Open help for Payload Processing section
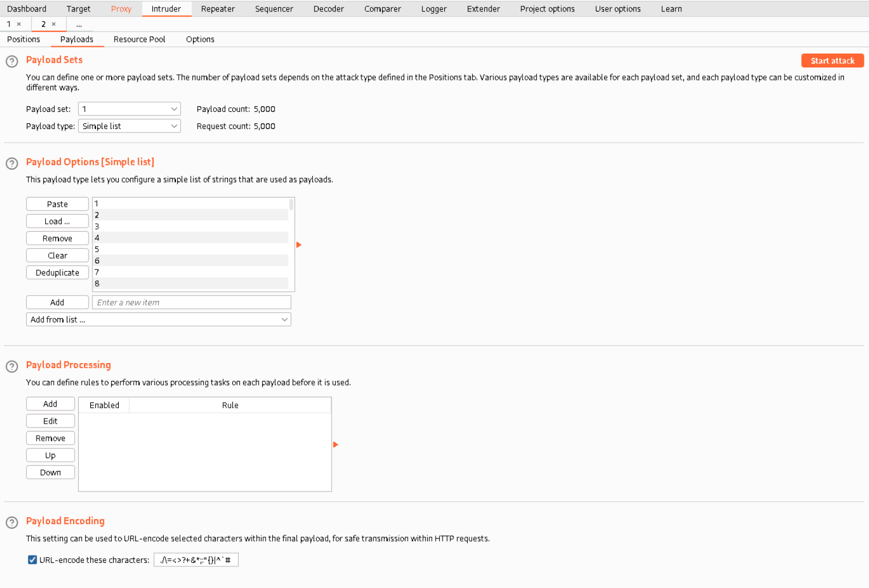 pyautogui.click(x=11, y=367)
